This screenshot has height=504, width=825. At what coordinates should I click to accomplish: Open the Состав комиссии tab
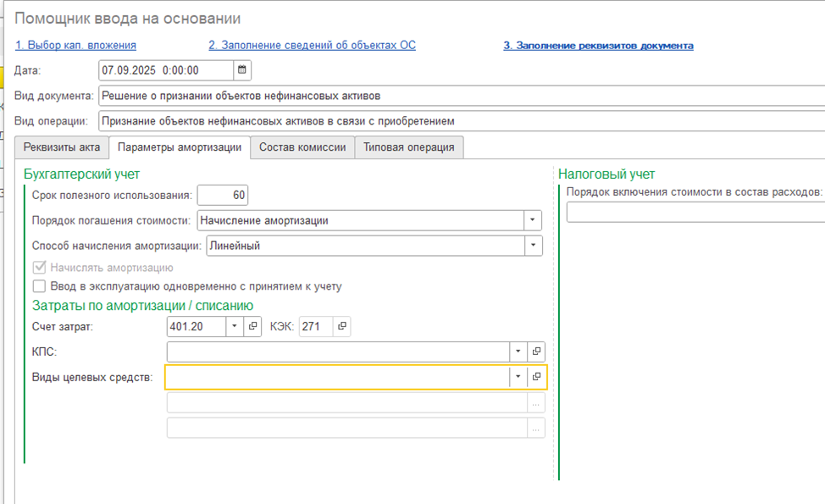302,147
